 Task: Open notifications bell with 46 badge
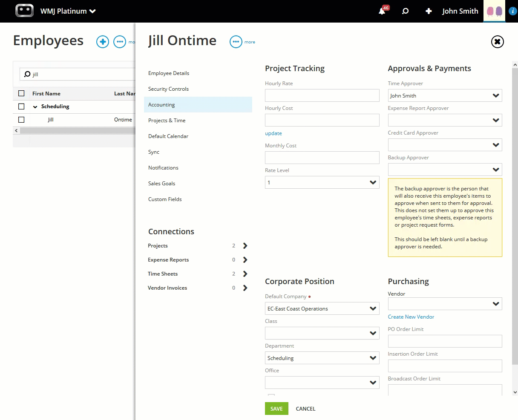(383, 11)
